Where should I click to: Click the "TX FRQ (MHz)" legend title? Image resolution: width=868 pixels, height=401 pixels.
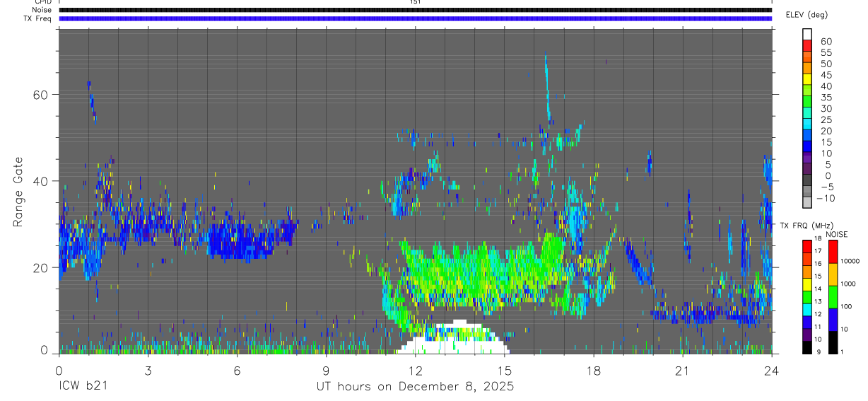point(806,225)
